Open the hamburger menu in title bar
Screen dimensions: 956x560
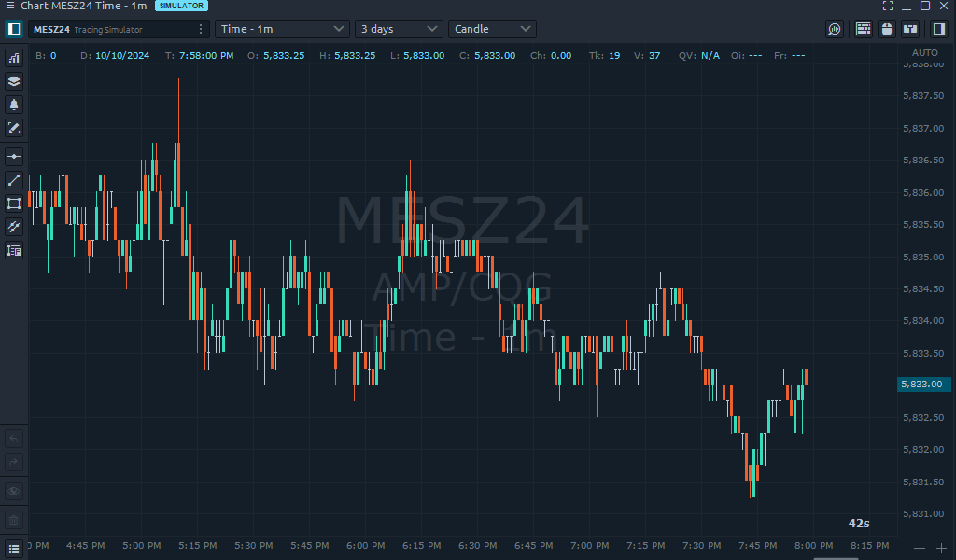(x=9, y=6)
